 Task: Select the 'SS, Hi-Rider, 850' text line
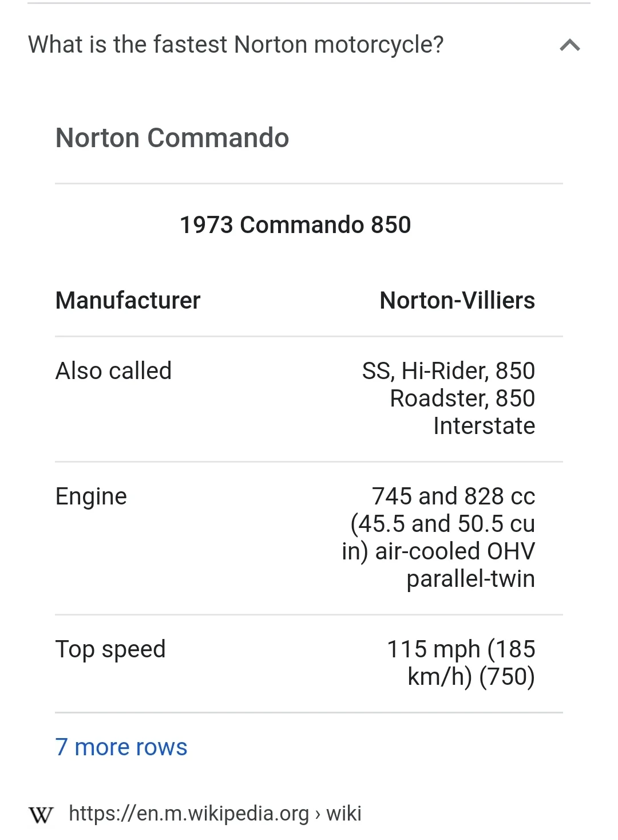pos(448,371)
